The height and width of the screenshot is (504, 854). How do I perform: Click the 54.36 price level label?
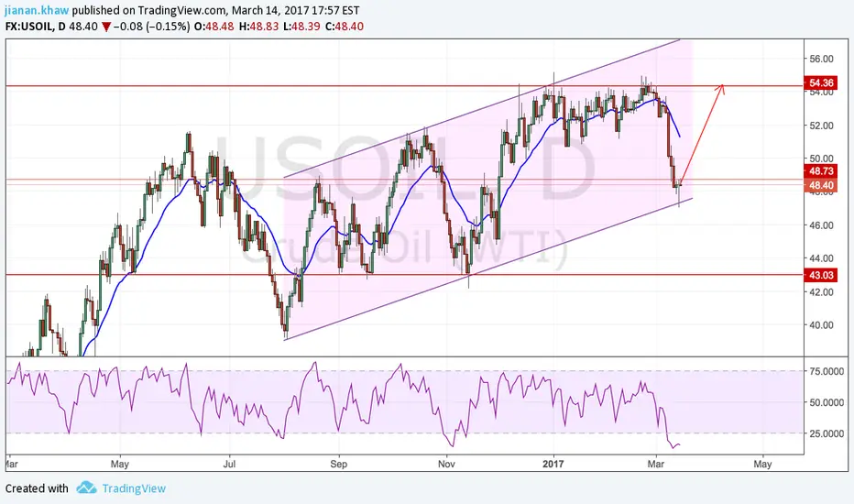tap(821, 82)
